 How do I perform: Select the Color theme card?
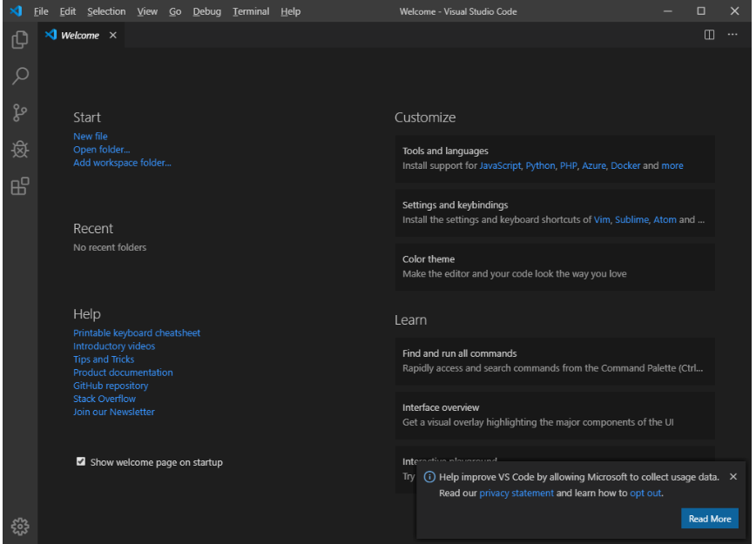pos(555,267)
